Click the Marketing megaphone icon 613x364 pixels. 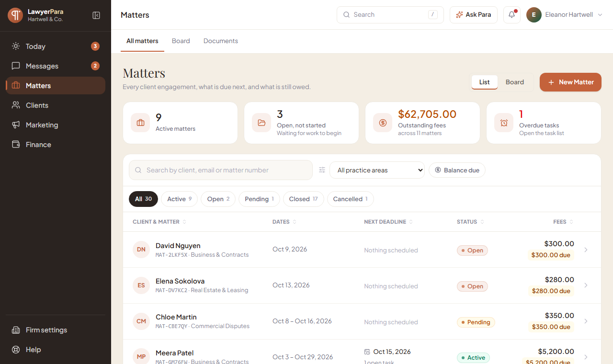tap(16, 125)
